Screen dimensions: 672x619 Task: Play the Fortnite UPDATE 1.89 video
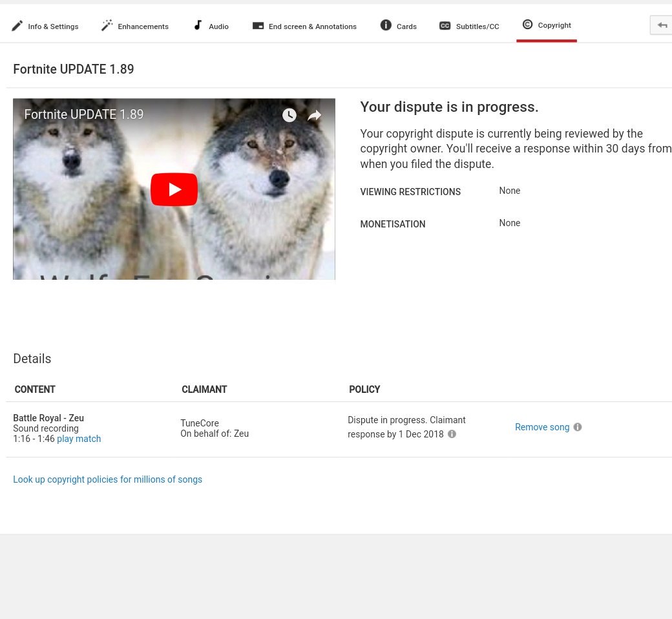pyautogui.click(x=174, y=189)
